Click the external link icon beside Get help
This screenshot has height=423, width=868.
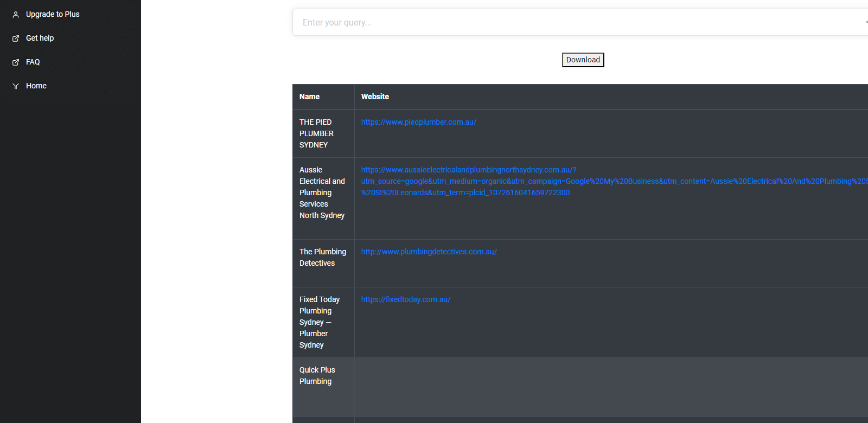pyautogui.click(x=16, y=39)
